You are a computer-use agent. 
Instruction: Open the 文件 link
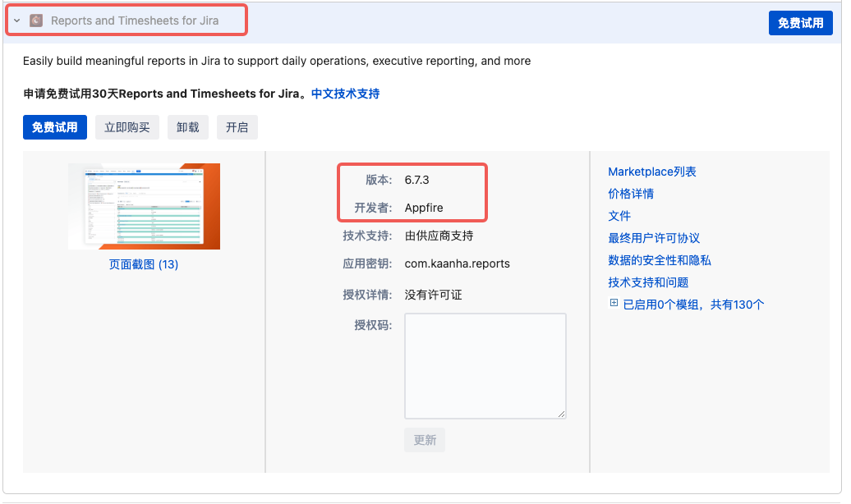point(619,216)
